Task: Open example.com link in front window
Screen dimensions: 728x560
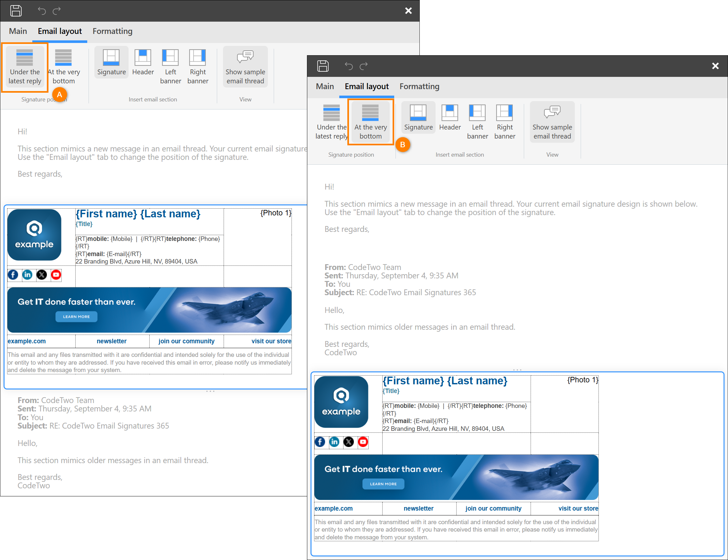Action: click(x=334, y=508)
